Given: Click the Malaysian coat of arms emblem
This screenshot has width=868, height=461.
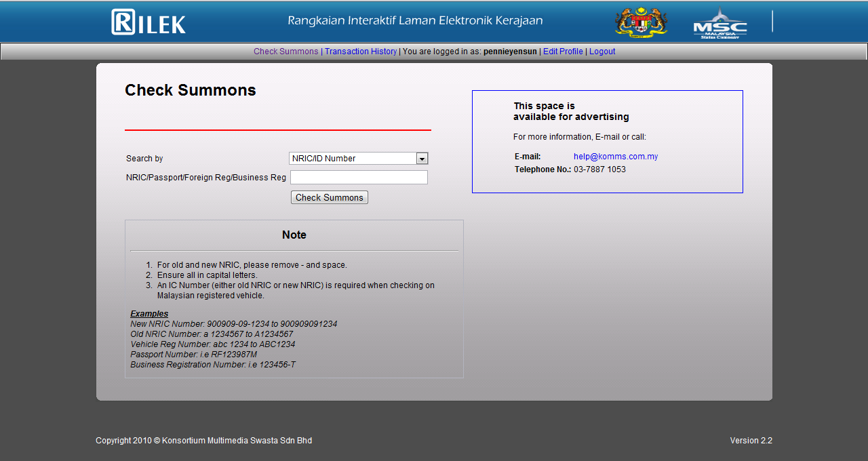Looking at the screenshot, I should point(641,22).
